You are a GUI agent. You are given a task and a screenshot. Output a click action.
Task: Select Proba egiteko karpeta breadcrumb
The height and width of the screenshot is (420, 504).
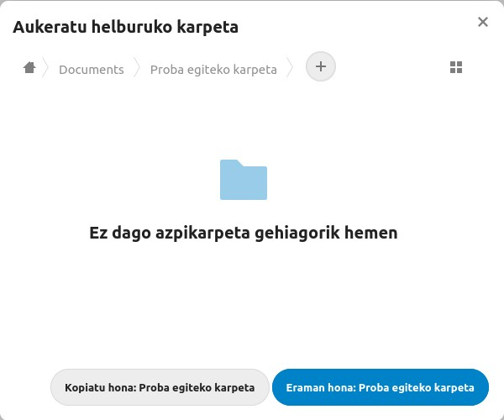tap(213, 69)
